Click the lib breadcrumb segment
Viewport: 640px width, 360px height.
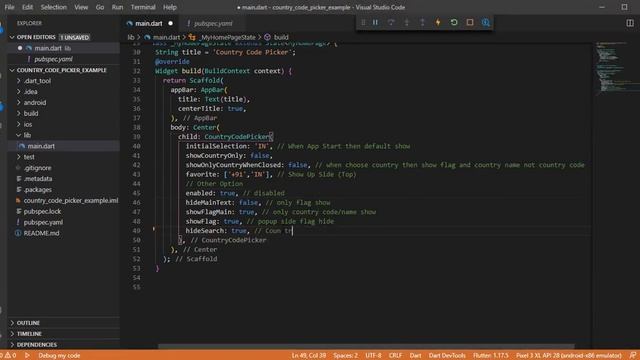click(131, 37)
